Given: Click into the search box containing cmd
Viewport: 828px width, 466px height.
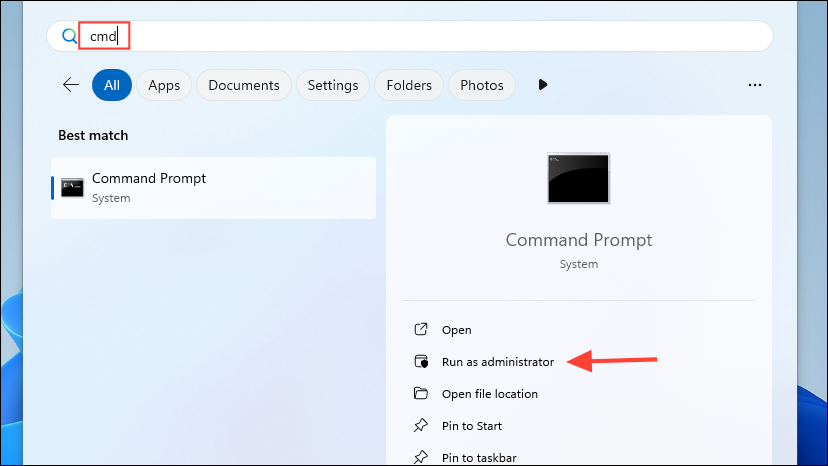Looking at the screenshot, I should click(x=410, y=36).
